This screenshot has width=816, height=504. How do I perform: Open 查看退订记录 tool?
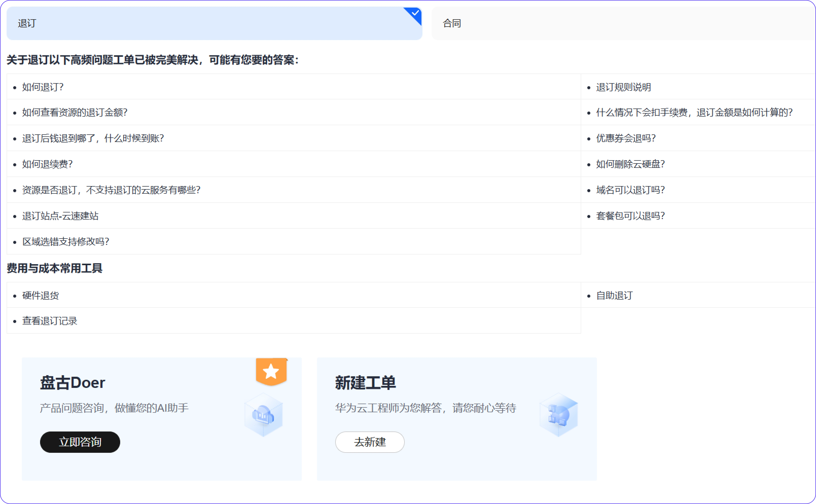tap(50, 321)
